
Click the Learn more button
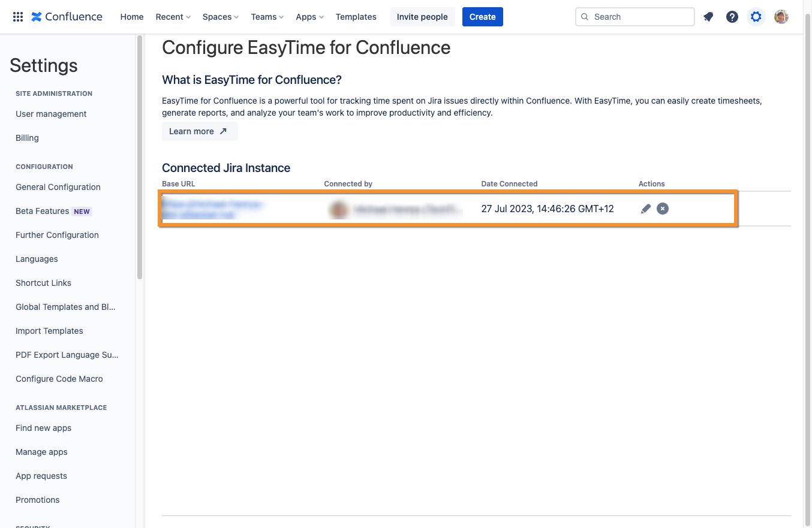pyautogui.click(x=200, y=131)
